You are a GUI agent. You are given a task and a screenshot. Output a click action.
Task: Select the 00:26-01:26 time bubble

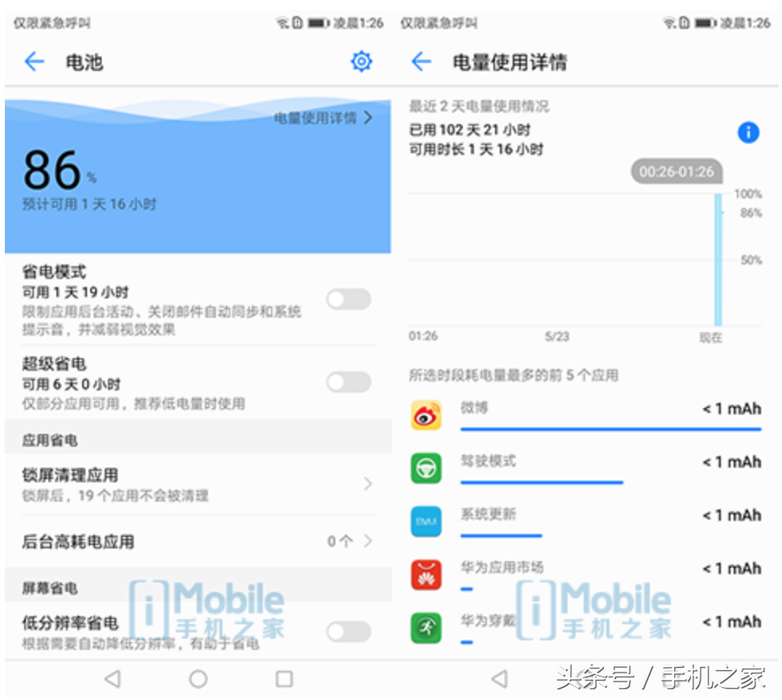coord(676,172)
